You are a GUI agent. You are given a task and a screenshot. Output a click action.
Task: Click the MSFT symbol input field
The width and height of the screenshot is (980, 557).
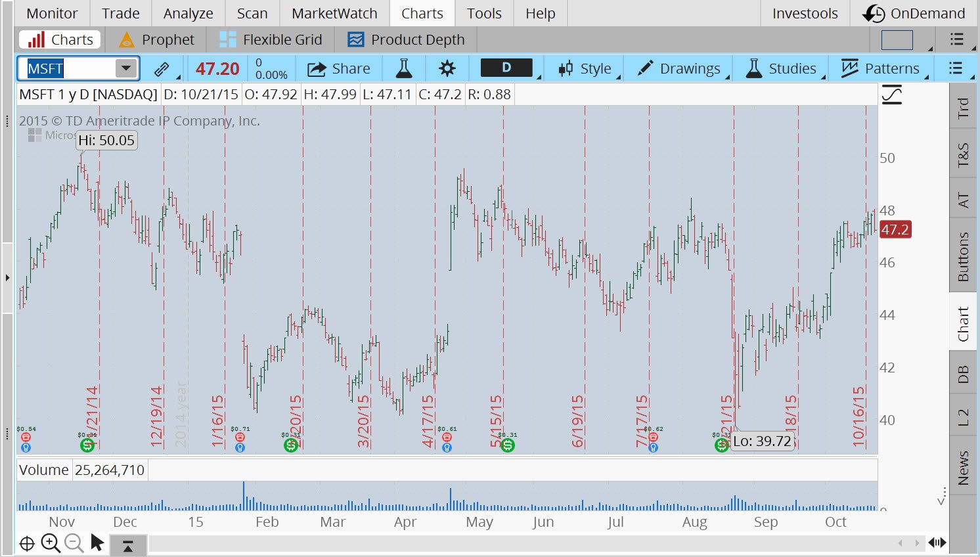[68, 68]
